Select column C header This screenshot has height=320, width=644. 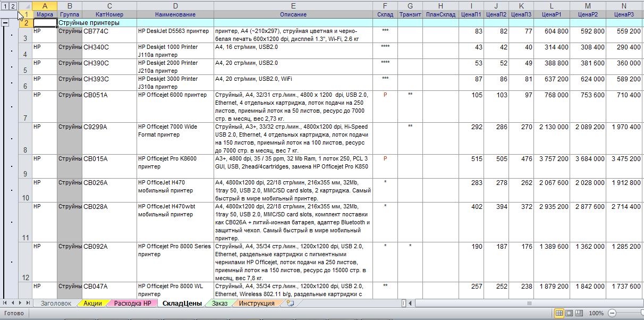coord(109,5)
